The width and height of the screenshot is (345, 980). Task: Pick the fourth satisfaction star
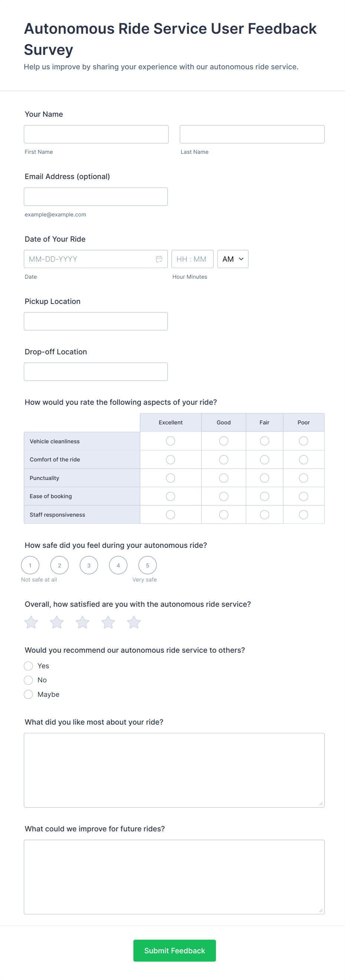108,622
